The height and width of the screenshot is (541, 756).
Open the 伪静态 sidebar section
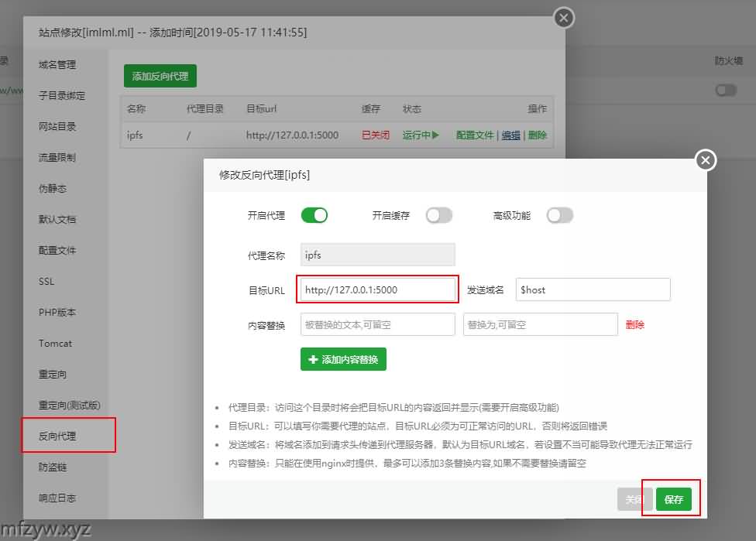point(53,189)
